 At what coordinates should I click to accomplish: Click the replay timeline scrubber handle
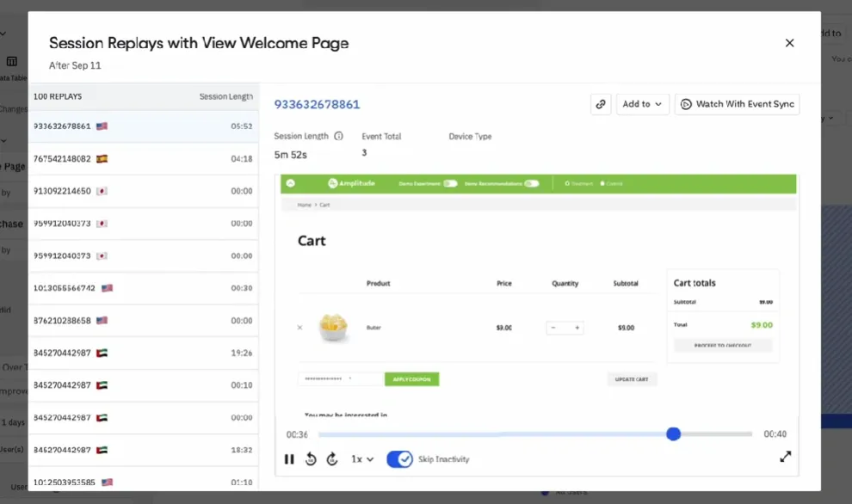[673, 434]
